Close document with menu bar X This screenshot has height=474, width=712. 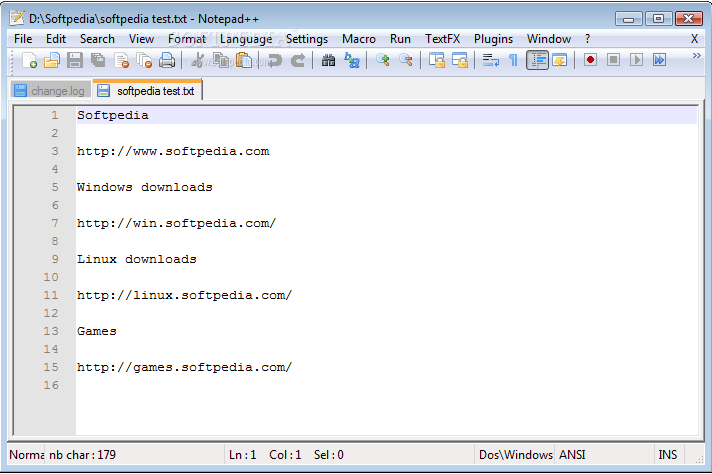(x=694, y=39)
